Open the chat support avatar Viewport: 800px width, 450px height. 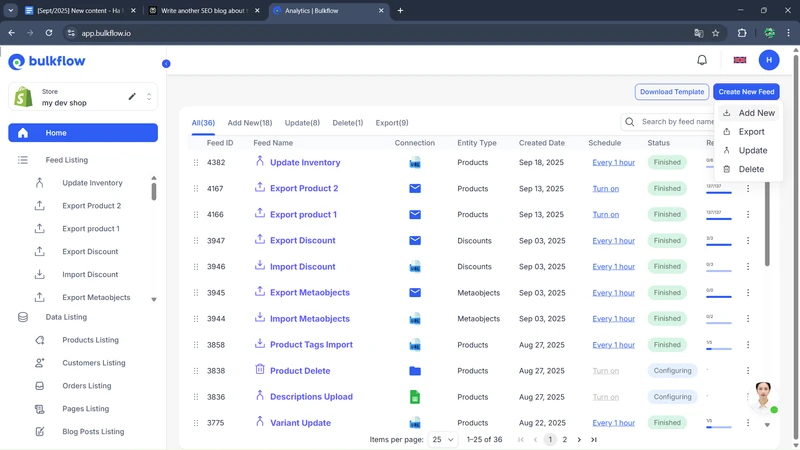coord(763,396)
